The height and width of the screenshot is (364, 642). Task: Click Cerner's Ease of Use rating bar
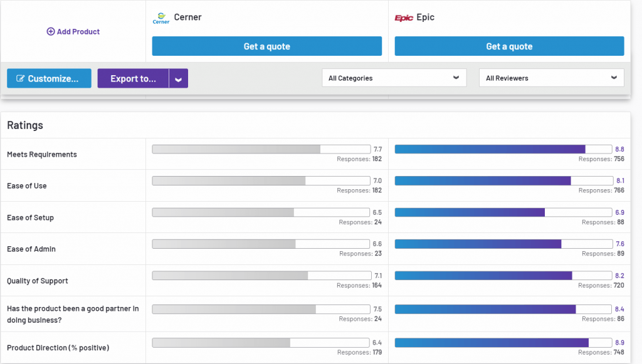[260, 180]
